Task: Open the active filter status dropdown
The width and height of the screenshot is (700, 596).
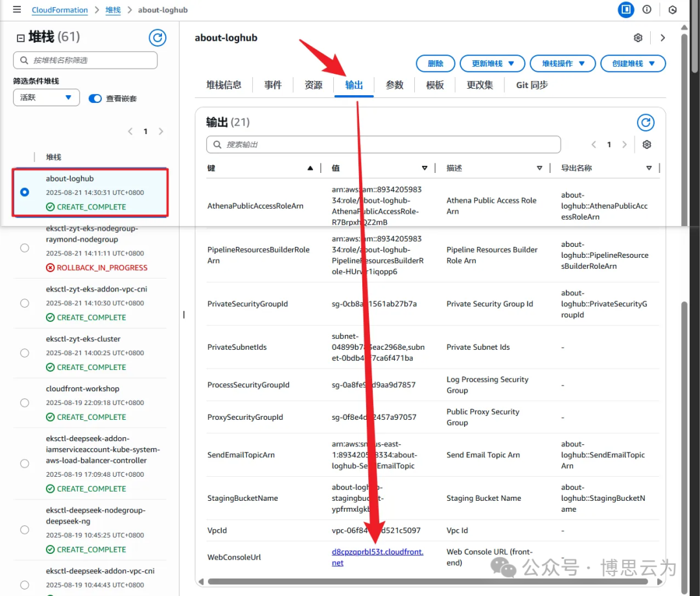Action: 47,97
